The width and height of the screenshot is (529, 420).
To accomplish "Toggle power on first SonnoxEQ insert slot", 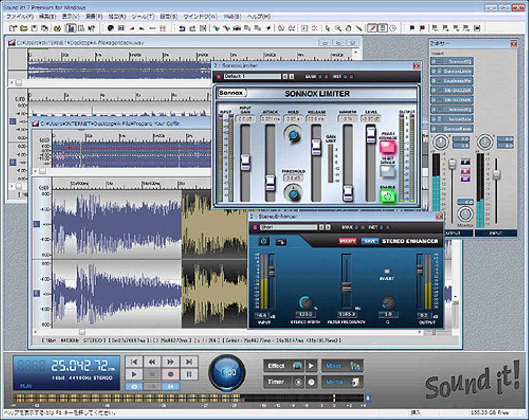I will pyautogui.click(x=434, y=61).
